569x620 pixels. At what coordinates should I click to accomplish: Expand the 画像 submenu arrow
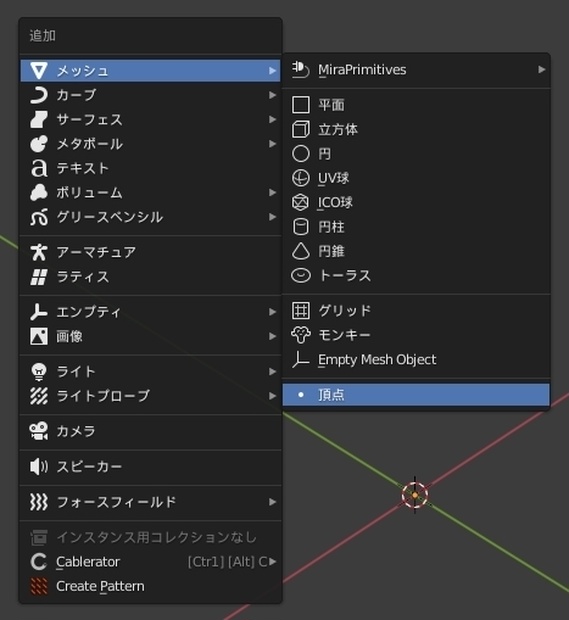click(x=272, y=336)
